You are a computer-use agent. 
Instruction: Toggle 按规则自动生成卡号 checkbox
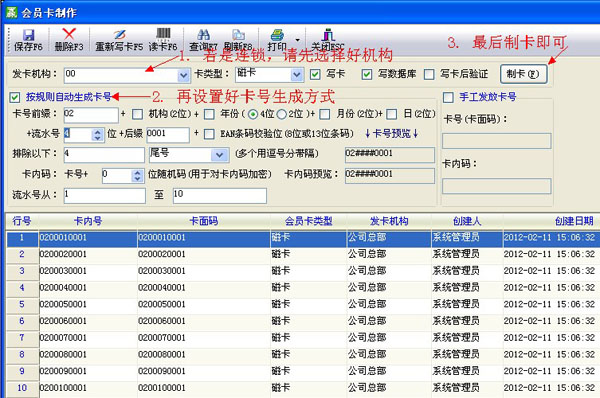[15, 97]
